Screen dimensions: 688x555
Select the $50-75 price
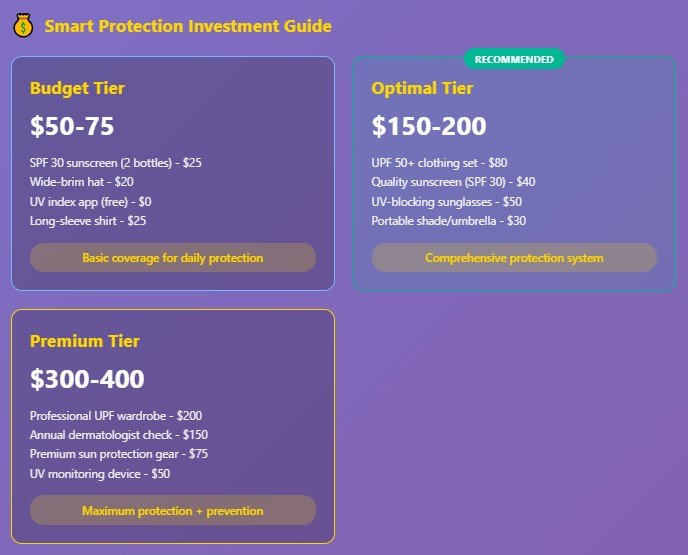[x=72, y=126]
